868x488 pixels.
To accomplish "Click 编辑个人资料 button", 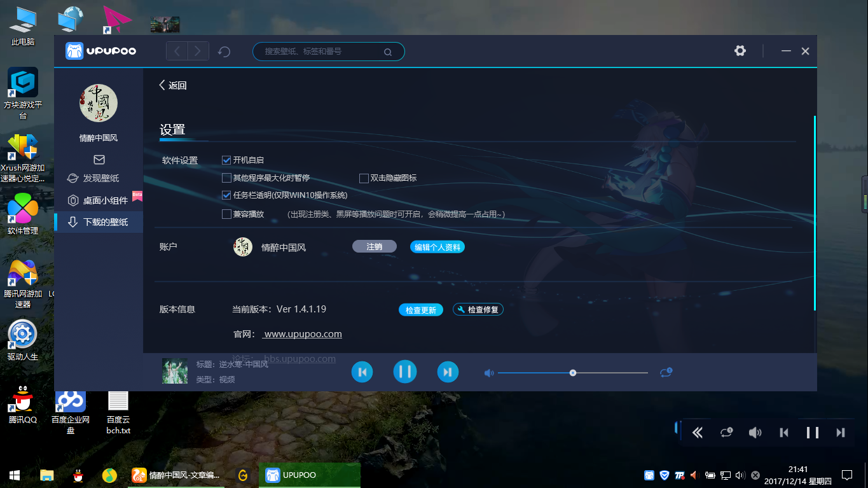I will point(437,247).
